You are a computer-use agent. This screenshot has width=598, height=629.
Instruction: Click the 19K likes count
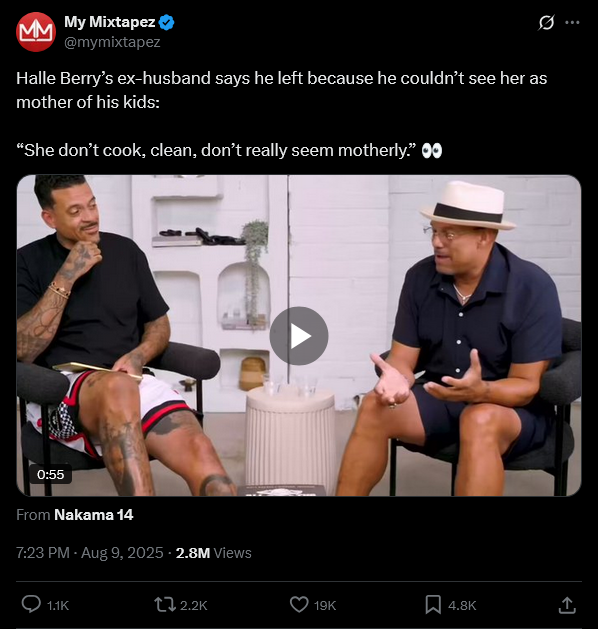pos(325,605)
